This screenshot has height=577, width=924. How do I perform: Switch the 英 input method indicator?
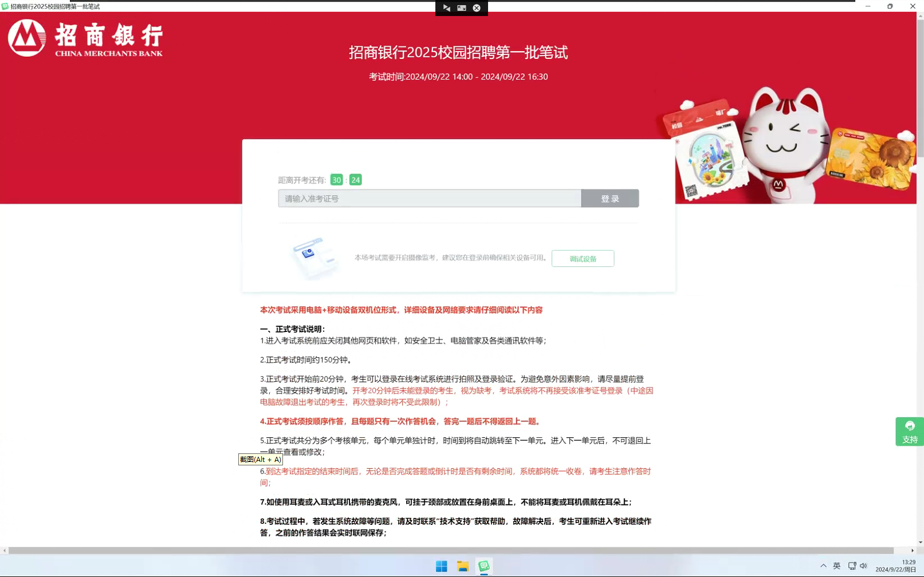coord(837,566)
